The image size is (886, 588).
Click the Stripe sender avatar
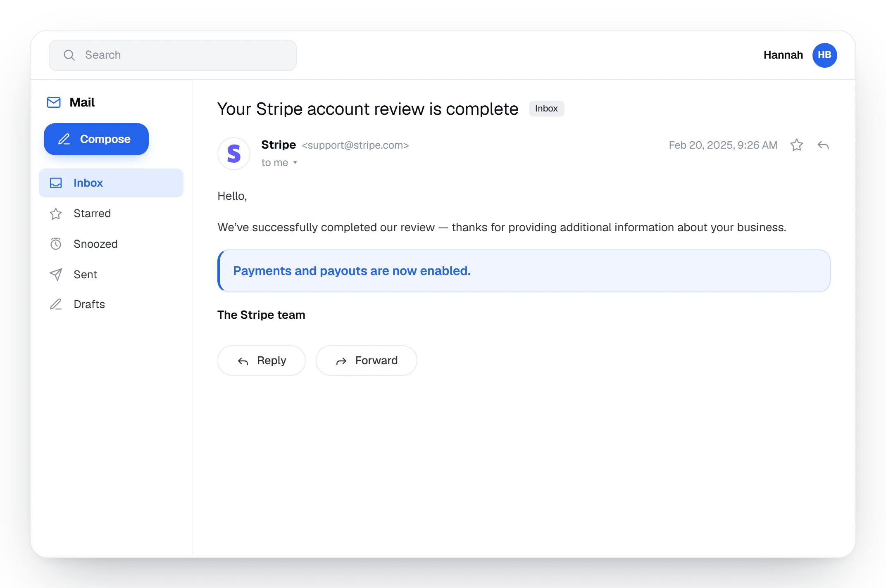(x=234, y=154)
